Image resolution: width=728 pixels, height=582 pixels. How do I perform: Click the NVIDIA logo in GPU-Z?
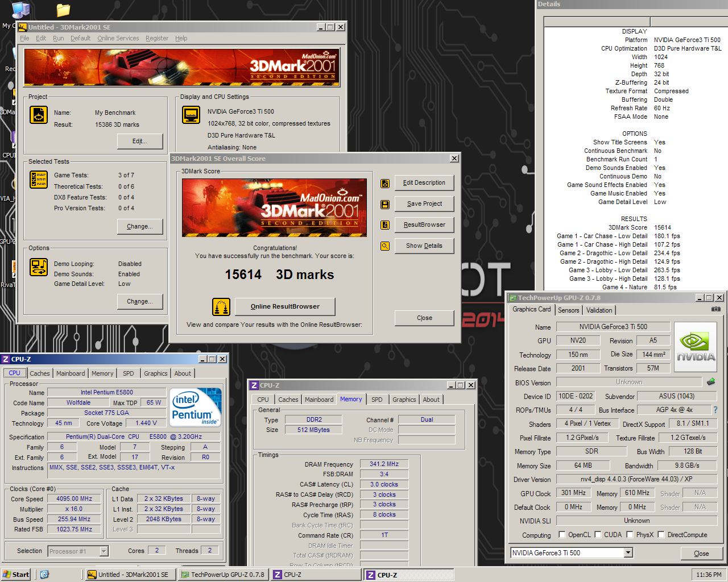tap(696, 347)
